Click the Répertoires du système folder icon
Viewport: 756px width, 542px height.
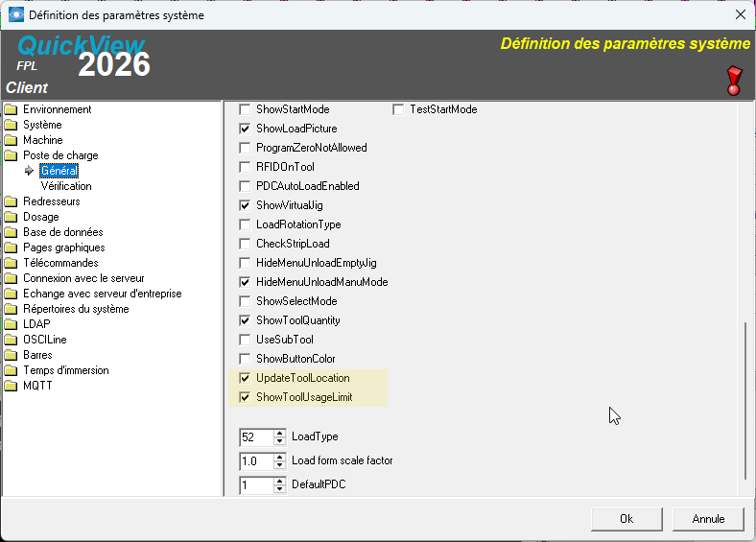(x=11, y=309)
